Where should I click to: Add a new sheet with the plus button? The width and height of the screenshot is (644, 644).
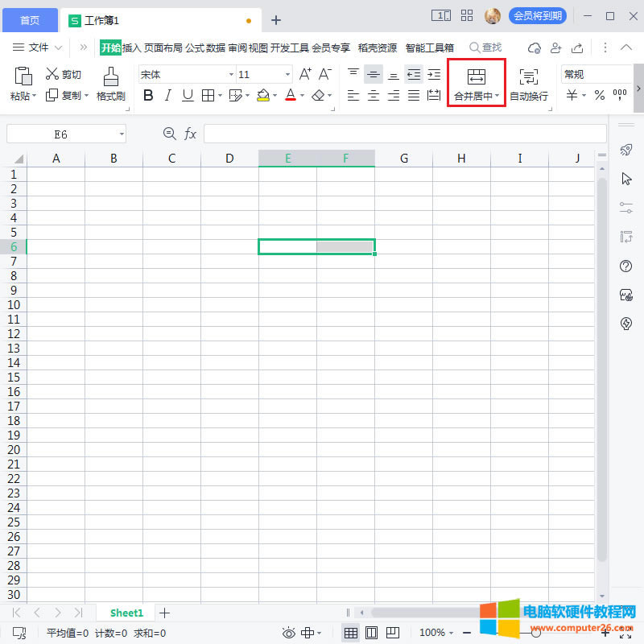pyautogui.click(x=164, y=613)
